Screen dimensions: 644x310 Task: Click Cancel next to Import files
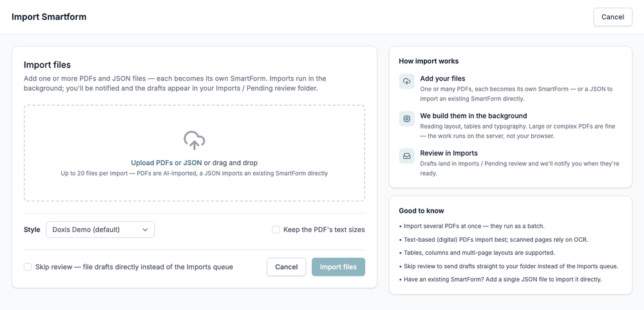pos(287,267)
